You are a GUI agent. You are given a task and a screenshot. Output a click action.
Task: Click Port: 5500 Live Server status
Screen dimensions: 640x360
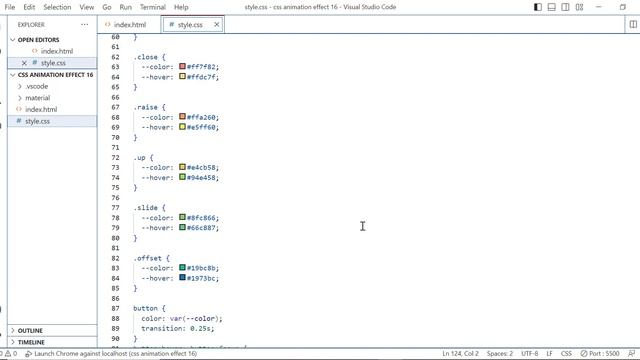click(600, 353)
